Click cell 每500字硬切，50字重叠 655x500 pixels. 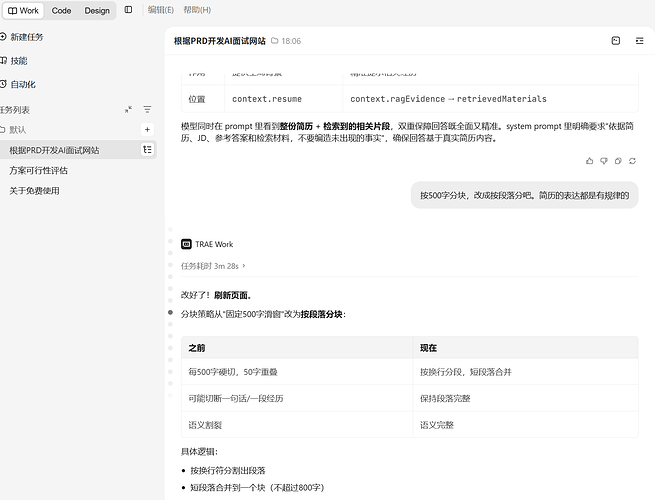tap(297, 372)
